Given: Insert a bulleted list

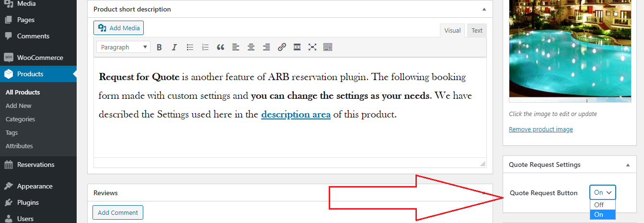Looking at the screenshot, I should [x=190, y=47].
